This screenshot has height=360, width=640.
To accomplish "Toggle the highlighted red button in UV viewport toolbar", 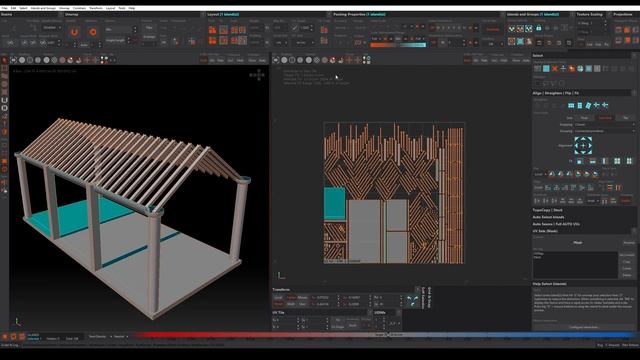I will (x=467, y=60).
